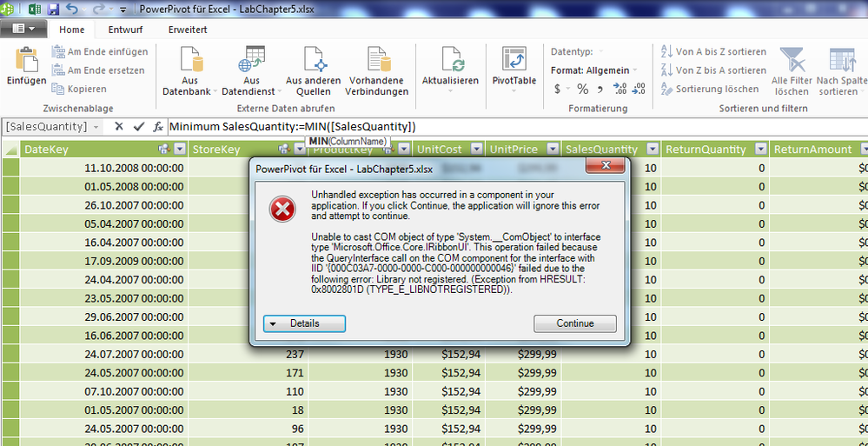Screen dimensions: 868x446
Task: Sort with Von Z bis A sortieren
Action: point(714,70)
